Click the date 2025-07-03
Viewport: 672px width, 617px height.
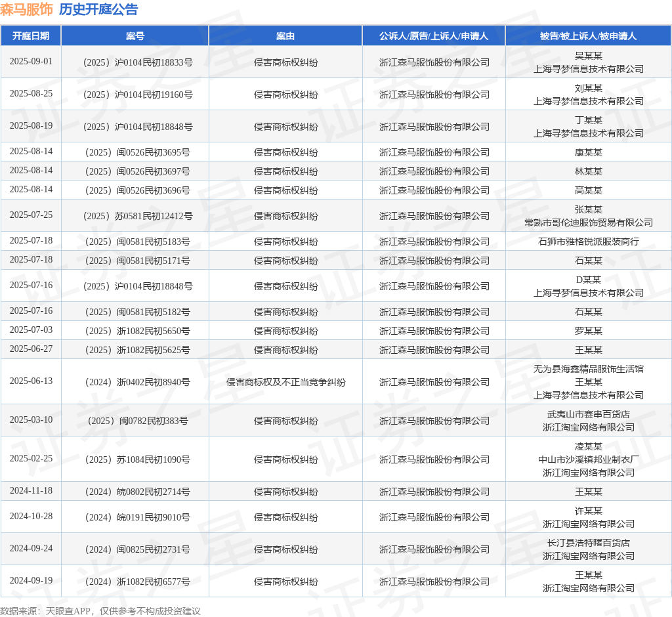click(x=31, y=330)
